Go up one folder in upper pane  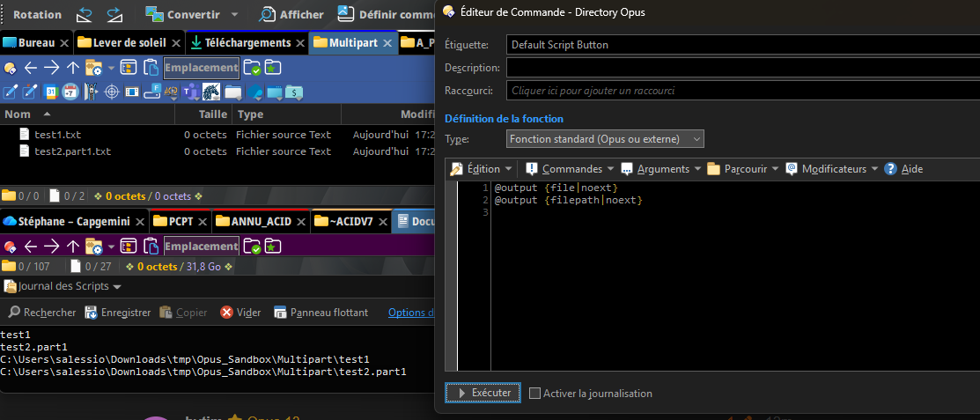(73, 68)
